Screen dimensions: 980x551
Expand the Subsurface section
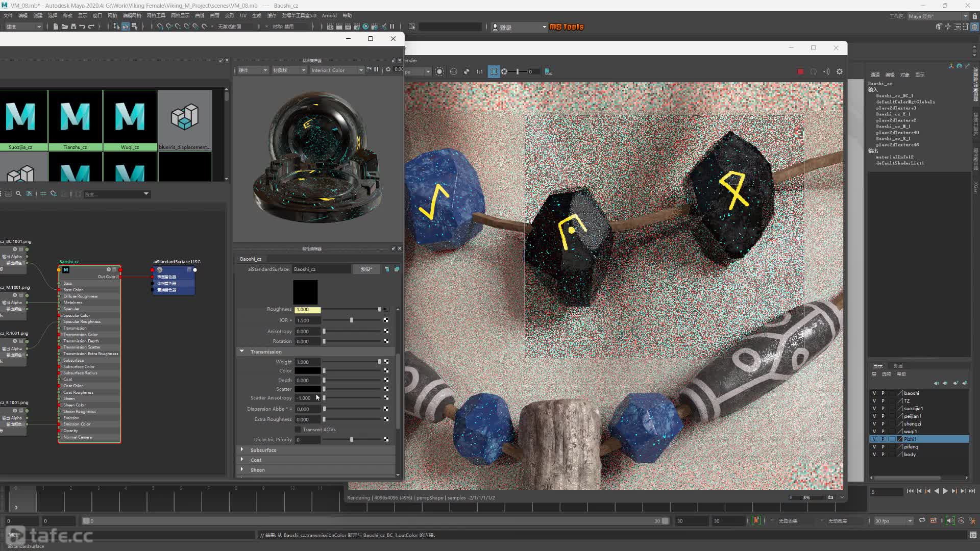click(242, 450)
